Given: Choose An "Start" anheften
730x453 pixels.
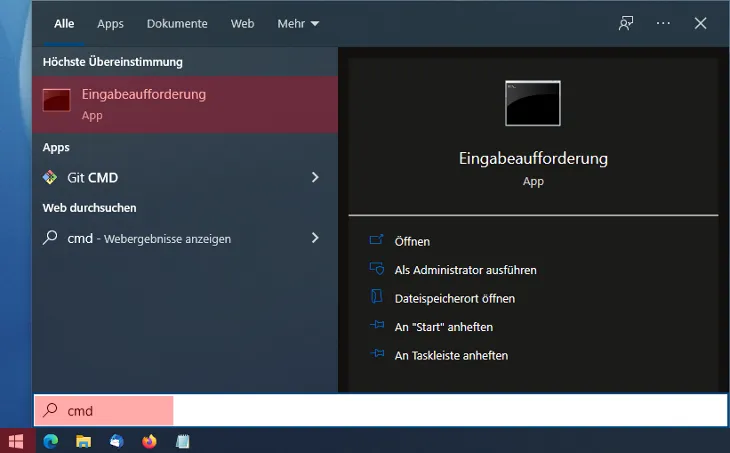Looking at the screenshot, I should tap(444, 327).
